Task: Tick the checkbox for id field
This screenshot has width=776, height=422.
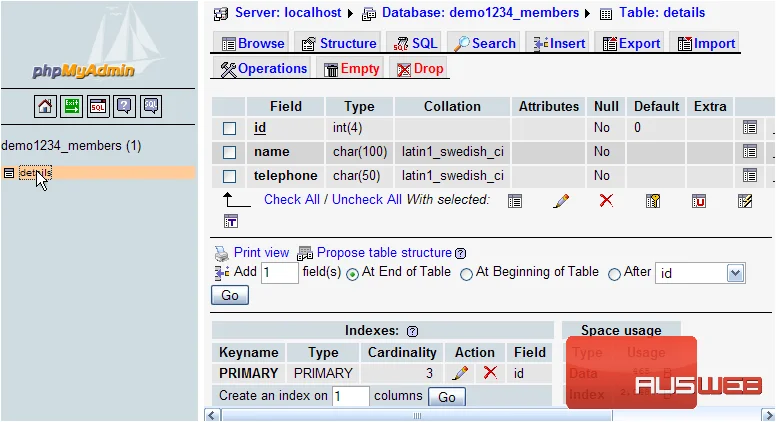Action: pyautogui.click(x=229, y=128)
